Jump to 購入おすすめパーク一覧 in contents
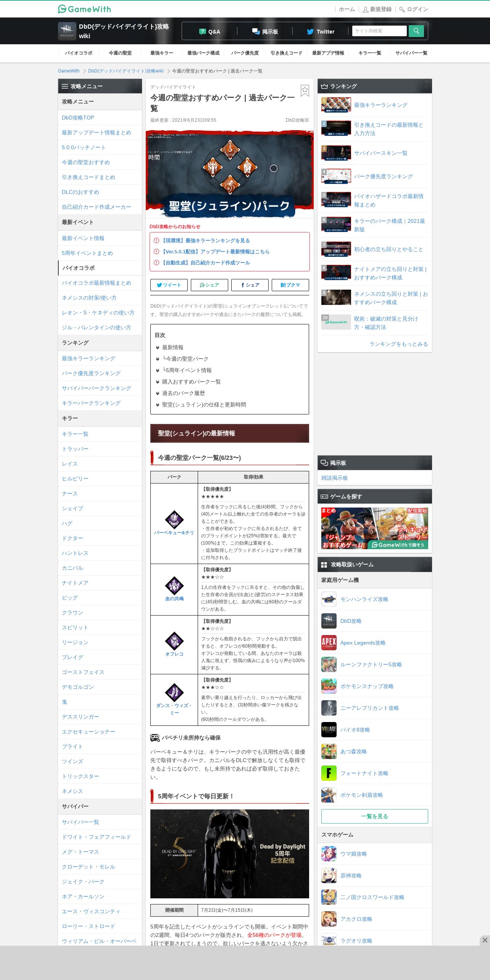490x980 pixels. pos(191,382)
